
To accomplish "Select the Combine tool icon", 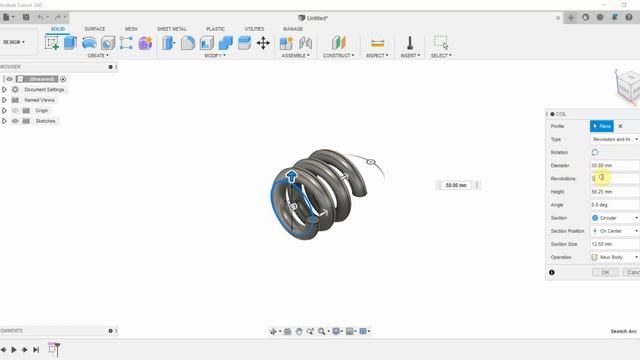I will [225, 43].
